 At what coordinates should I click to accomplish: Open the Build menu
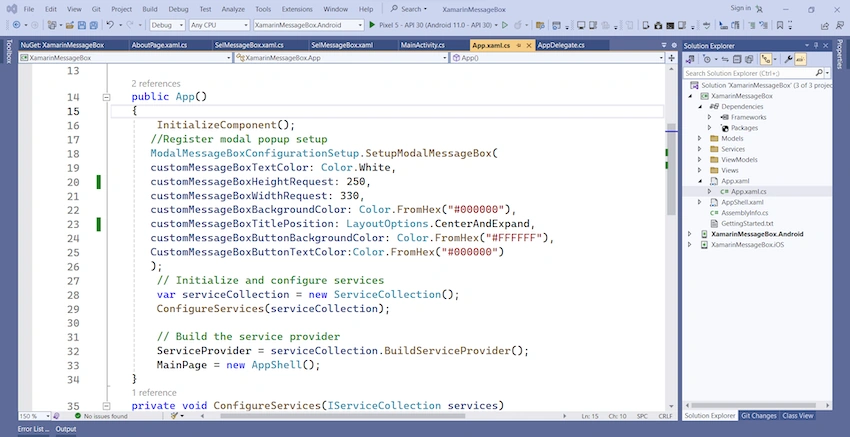click(150, 9)
